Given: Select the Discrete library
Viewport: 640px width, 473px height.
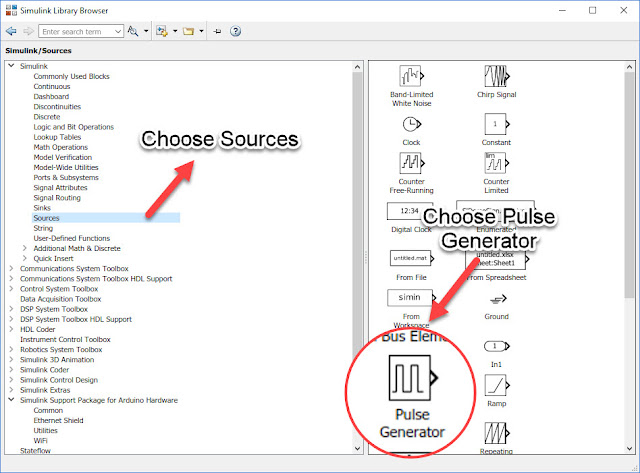Looking at the screenshot, I should point(47,117).
